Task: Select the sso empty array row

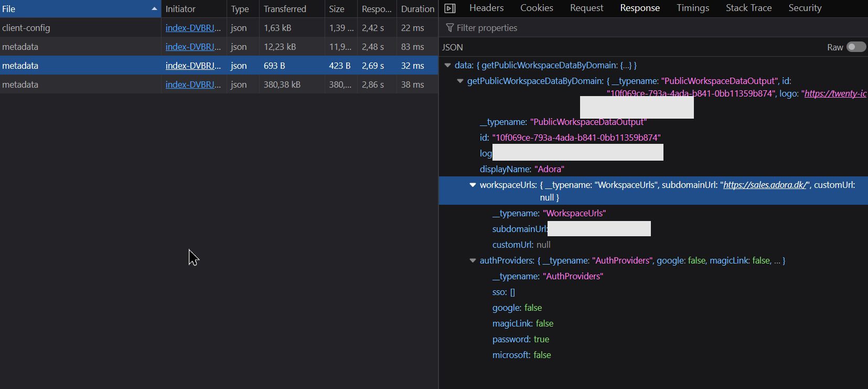Action: (653, 292)
